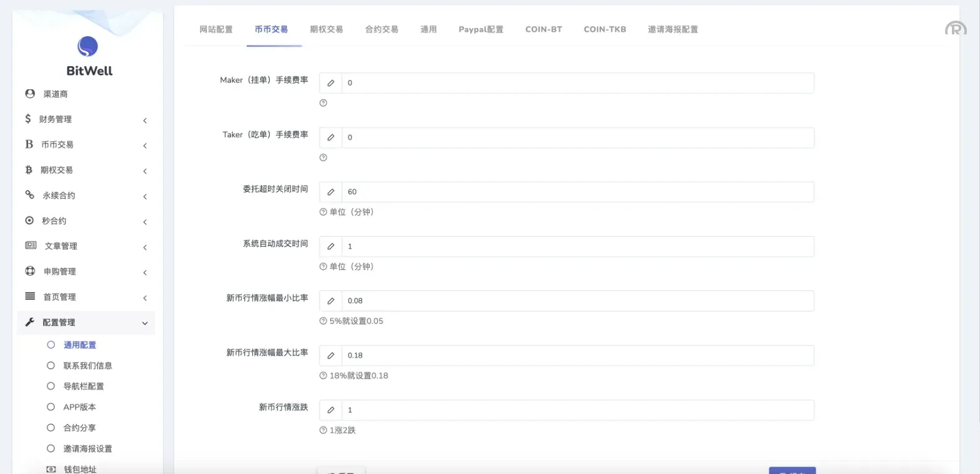Switch to the 期权交易 tab

pos(327,29)
